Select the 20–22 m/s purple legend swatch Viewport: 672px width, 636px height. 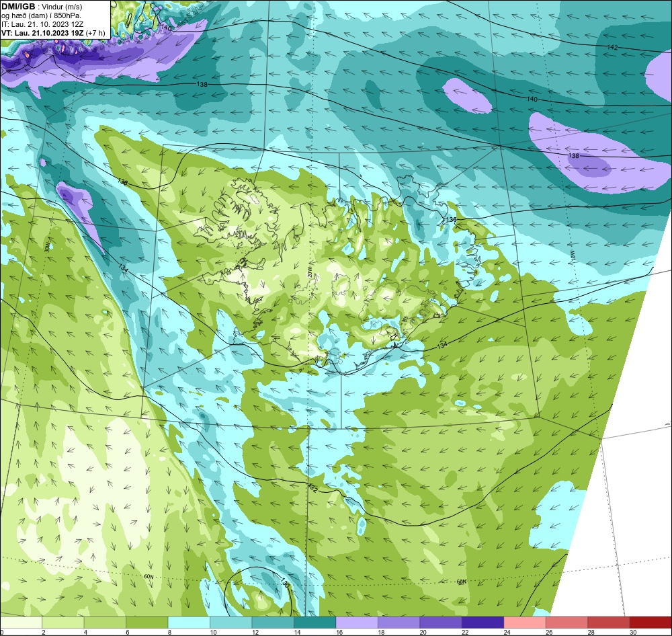pos(441,623)
